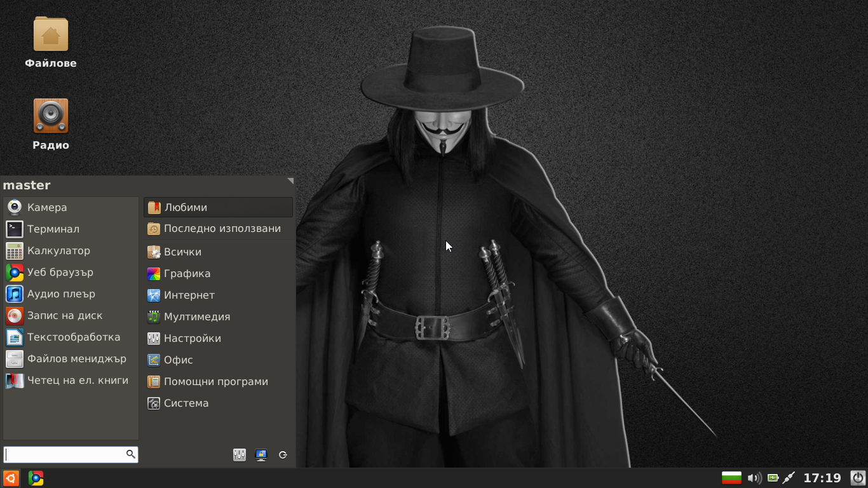Open the network connection tray icon
The height and width of the screenshot is (488, 868).
click(x=789, y=478)
